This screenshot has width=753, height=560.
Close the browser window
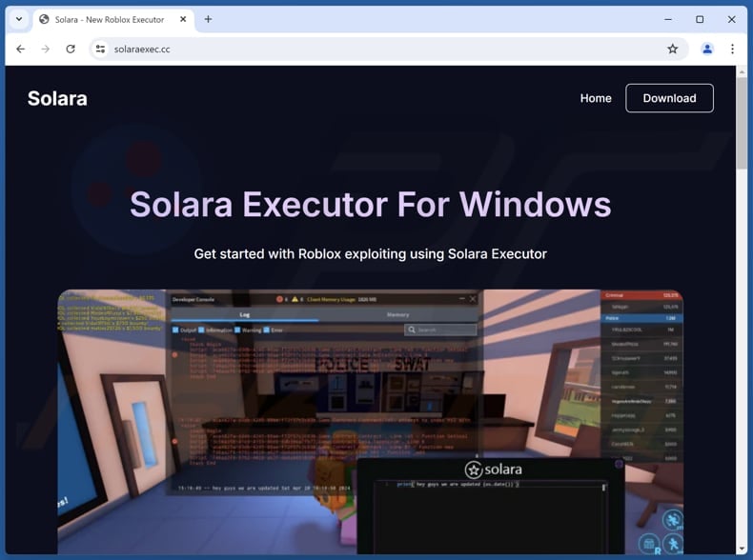tap(731, 19)
